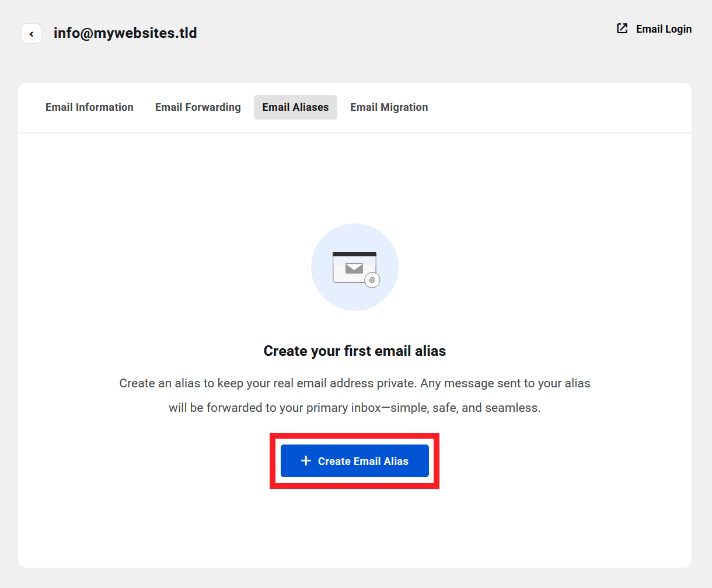Click the back chevron button

pos(32,34)
